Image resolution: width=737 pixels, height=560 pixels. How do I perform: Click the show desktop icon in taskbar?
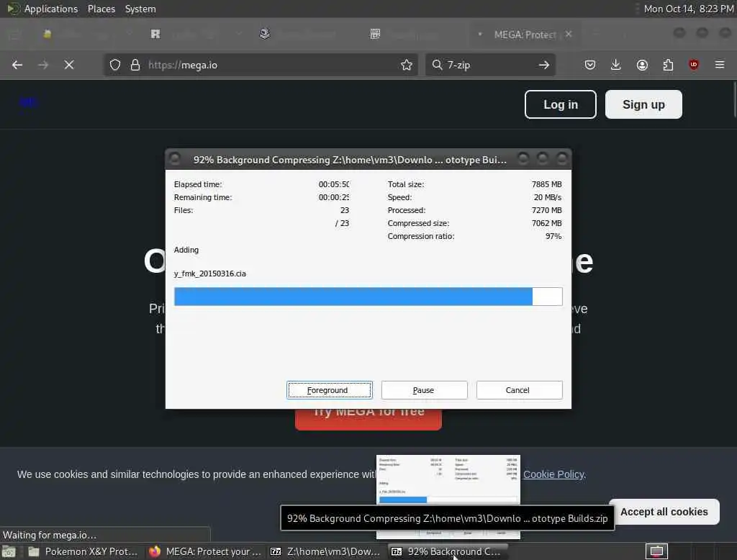(9, 551)
